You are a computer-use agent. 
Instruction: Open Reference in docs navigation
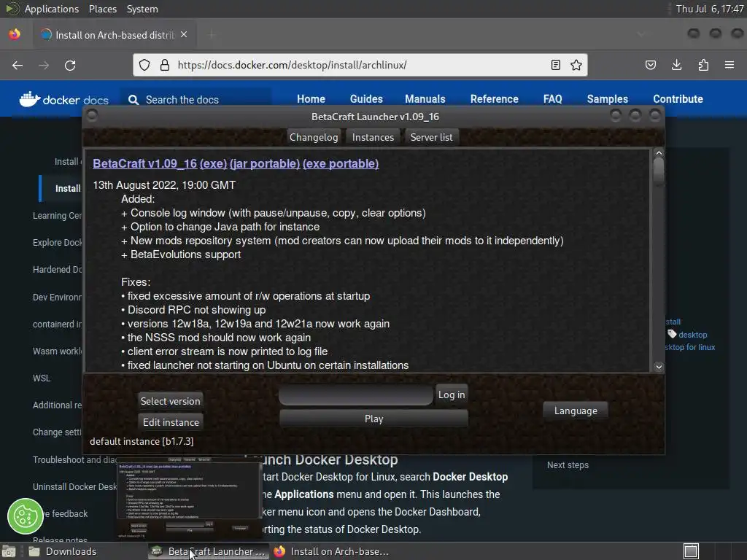(494, 99)
